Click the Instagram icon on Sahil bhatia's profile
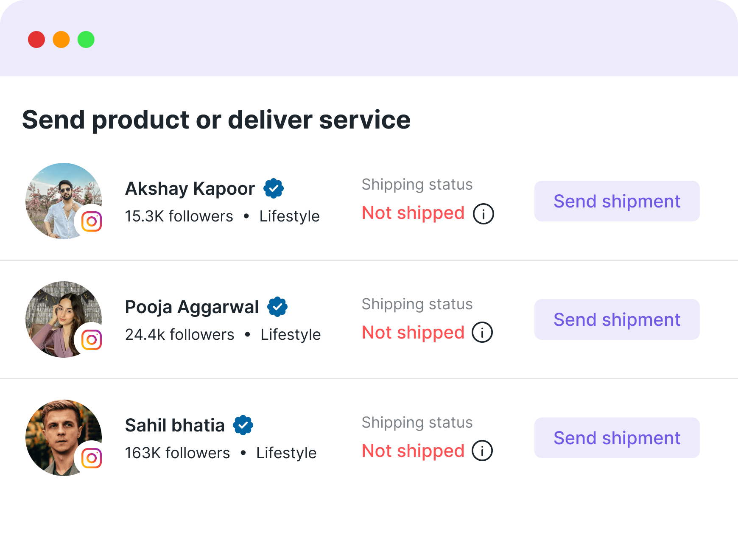This screenshot has width=738, height=560. [x=92, y=457]
